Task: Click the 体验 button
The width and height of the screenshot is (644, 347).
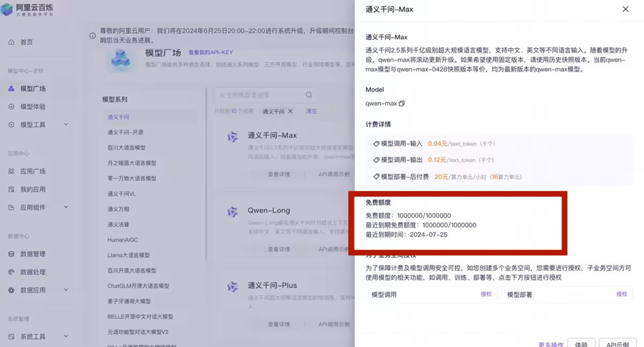Action: (x=581, y=344)
